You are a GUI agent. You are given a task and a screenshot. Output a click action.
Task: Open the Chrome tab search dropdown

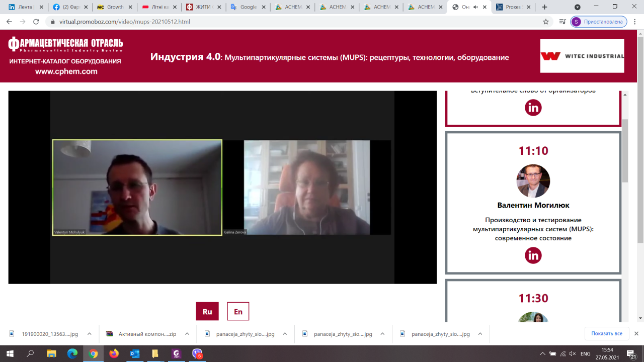click(577, 7)
